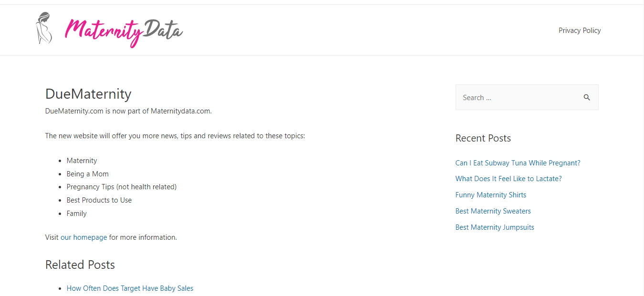Click the MaternityData script logo text

[124, 31]
